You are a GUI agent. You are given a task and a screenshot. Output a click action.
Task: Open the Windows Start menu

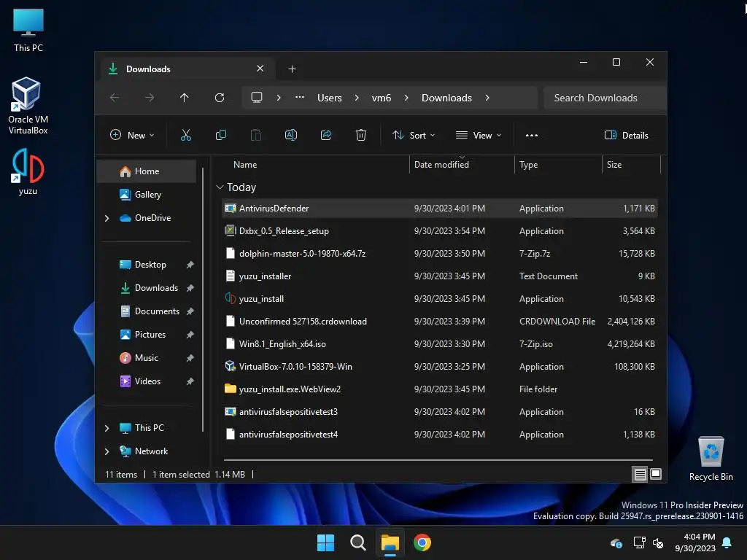[326, 542]
